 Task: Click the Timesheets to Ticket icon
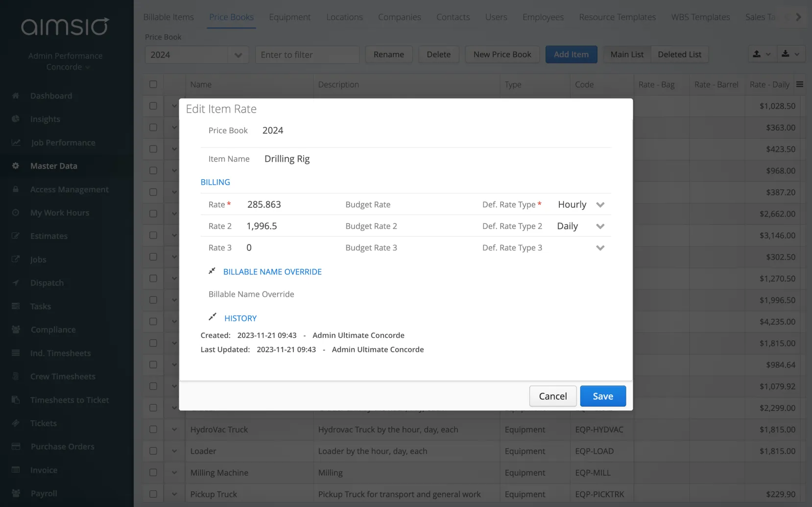[16, 400]
